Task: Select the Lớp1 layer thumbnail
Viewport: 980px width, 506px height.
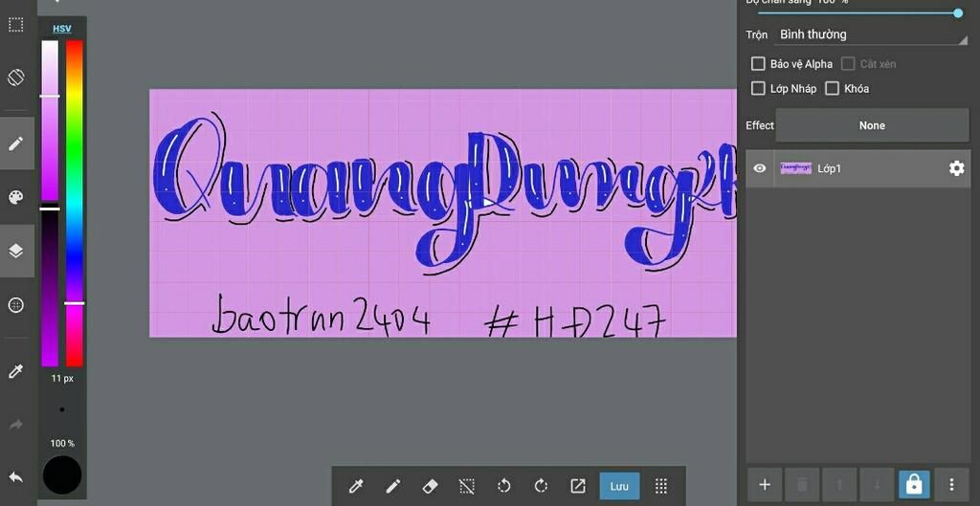Action: [795, 168]
